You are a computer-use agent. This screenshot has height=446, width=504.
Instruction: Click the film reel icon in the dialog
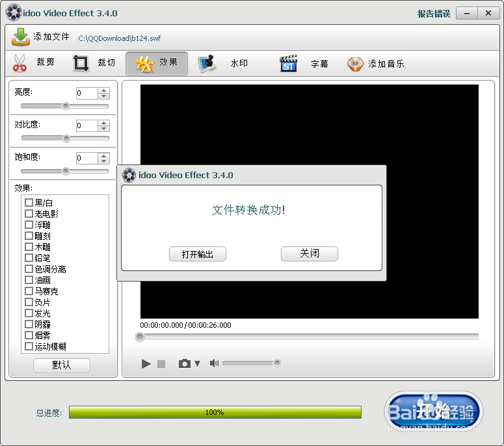pos(129,175)
